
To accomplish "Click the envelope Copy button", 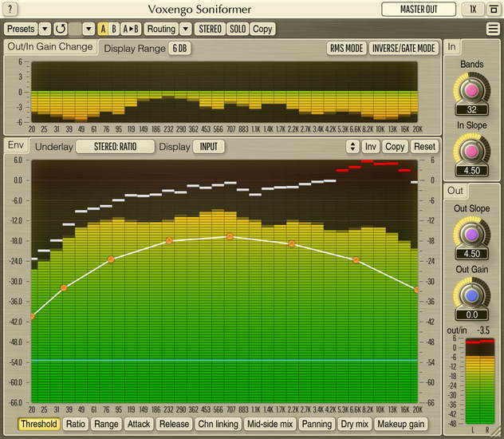I will pyautogui.click(x=395, y=147).
